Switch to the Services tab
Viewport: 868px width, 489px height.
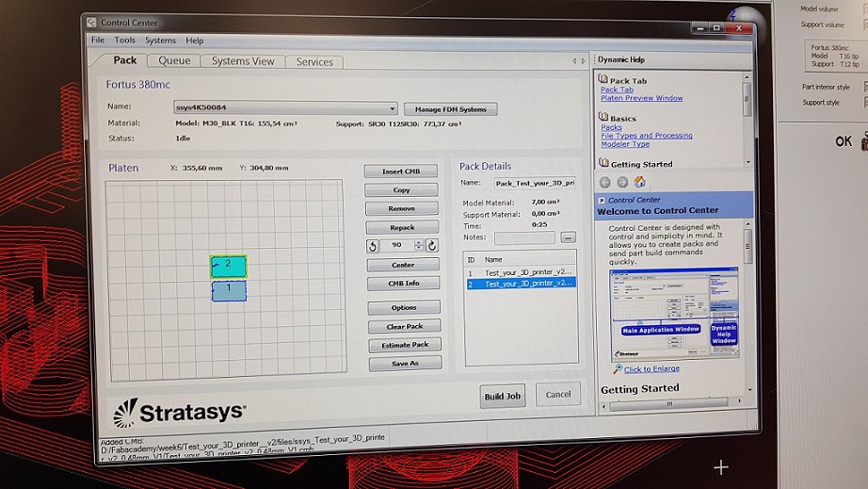314,62
